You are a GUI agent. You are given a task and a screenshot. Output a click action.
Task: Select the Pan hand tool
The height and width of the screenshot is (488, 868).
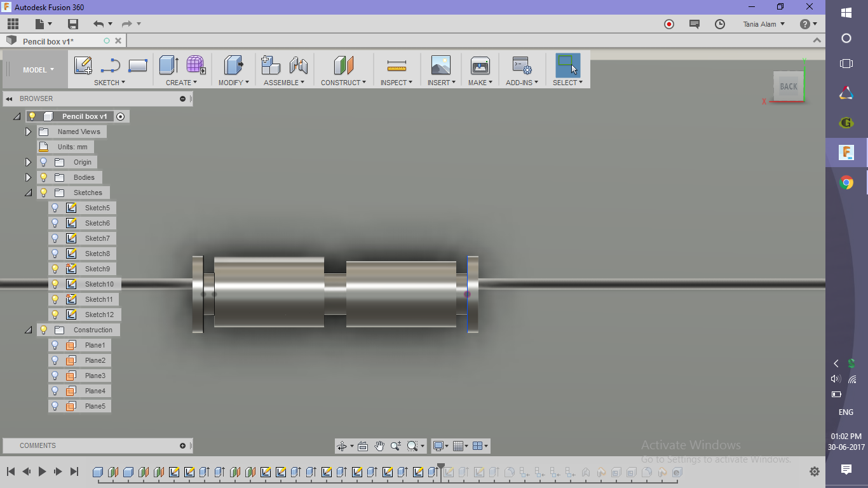coord(379,446)
